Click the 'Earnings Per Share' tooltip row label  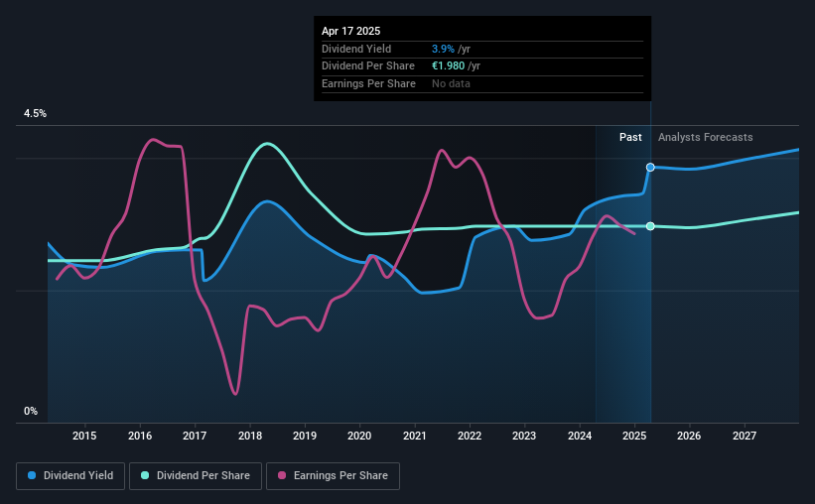pos(368,83)
